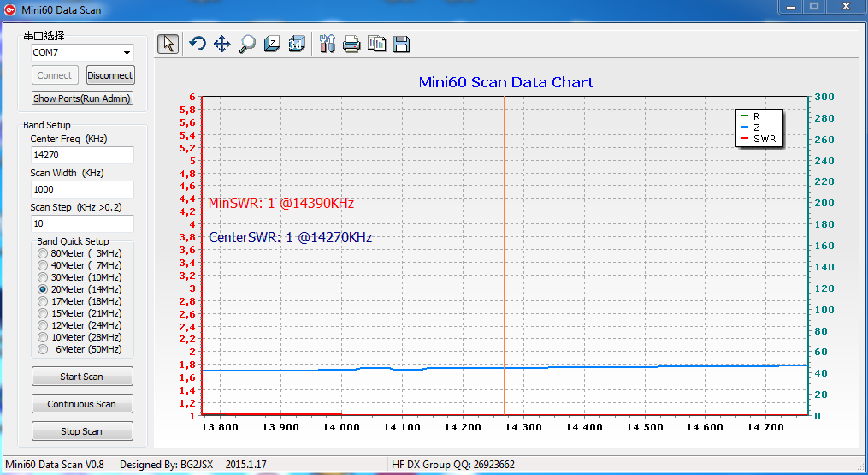
Task: Open the chart editor tools icon
Action: click(x=328, y=44)
